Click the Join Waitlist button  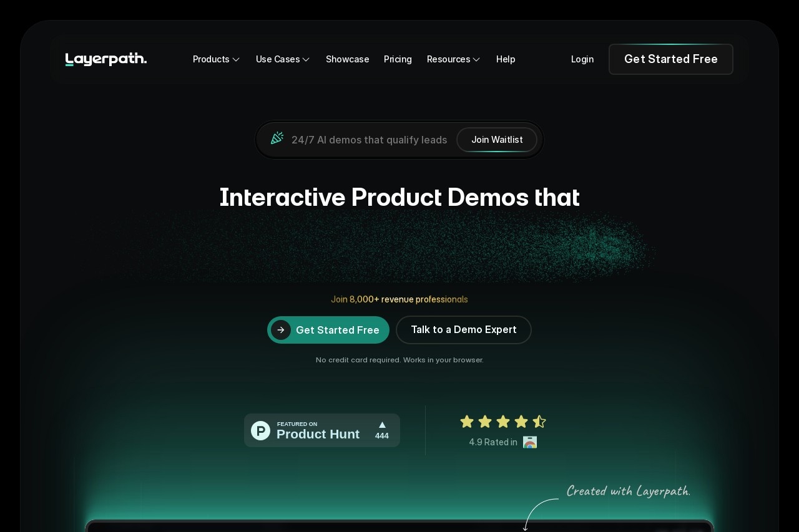(x=497, y=140)
